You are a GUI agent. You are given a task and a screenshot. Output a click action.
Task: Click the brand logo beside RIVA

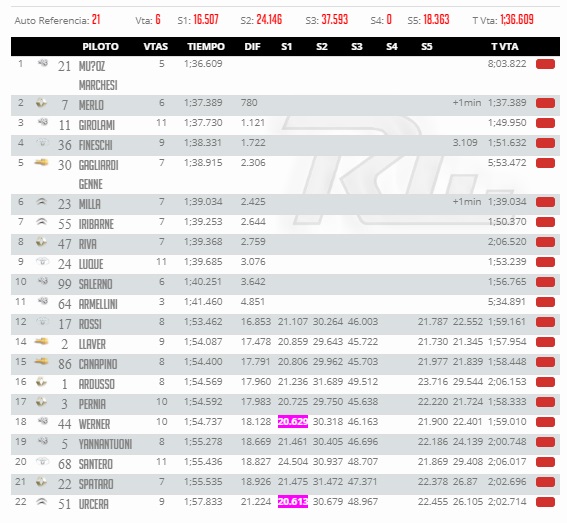(x=41, y=242)
